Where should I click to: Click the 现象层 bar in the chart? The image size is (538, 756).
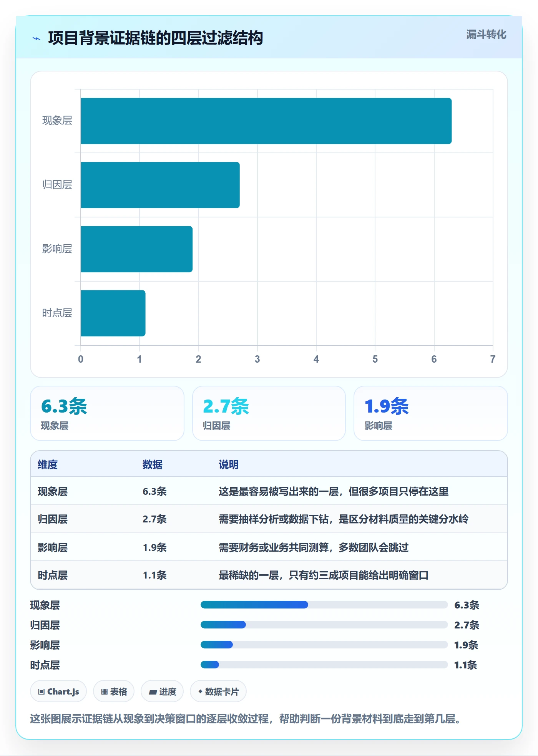coord(266,121)
